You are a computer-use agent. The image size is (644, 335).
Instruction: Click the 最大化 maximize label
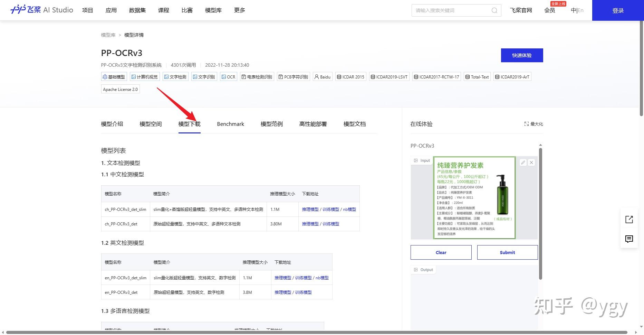[x=537, y=124]
